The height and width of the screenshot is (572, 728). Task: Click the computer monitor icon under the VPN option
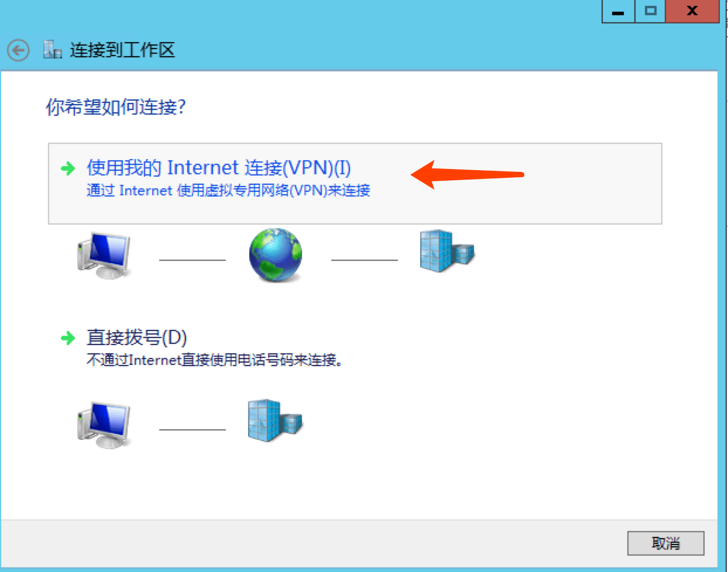(104, 256)
